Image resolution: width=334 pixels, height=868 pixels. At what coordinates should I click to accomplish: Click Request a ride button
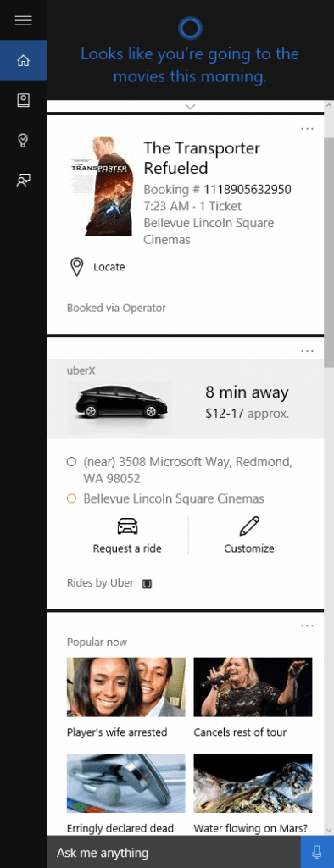click(127, 536)
